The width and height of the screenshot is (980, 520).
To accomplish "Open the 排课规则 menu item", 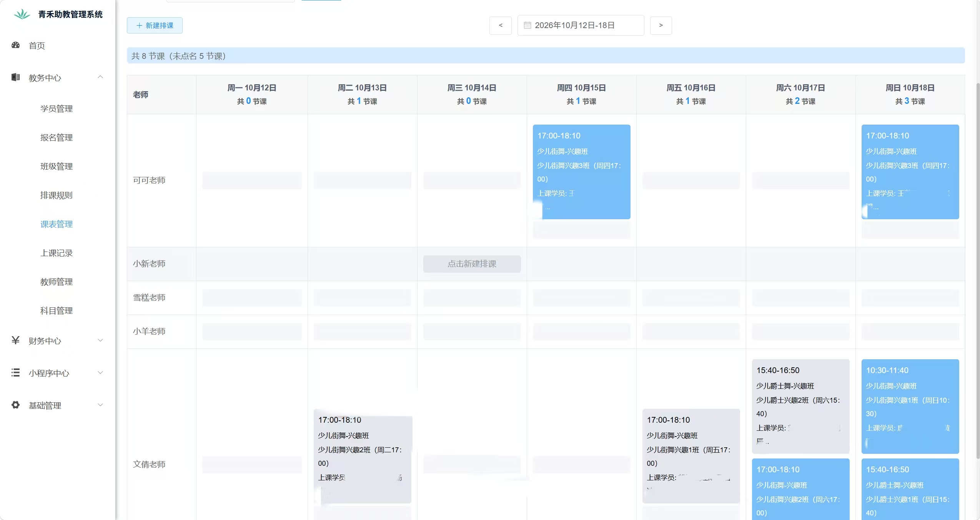I will (x=57, y=195).
